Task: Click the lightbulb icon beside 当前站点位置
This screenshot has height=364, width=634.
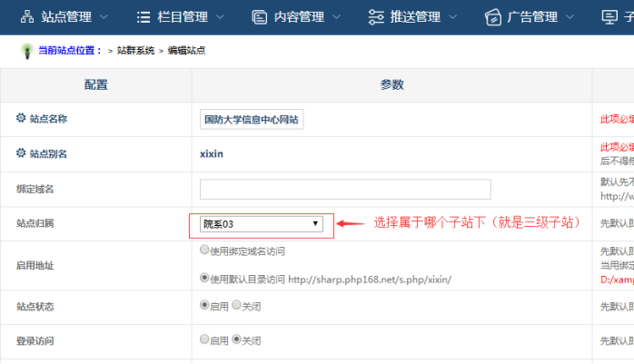Action: click(x=26, y=51)
